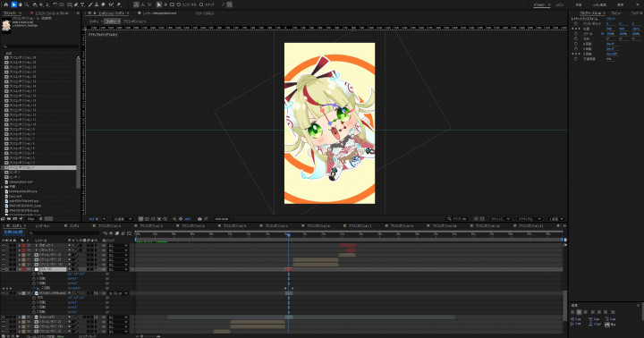Click left-align icon in paragraph panel
This screenshot has width=644, height=338.
573,312
